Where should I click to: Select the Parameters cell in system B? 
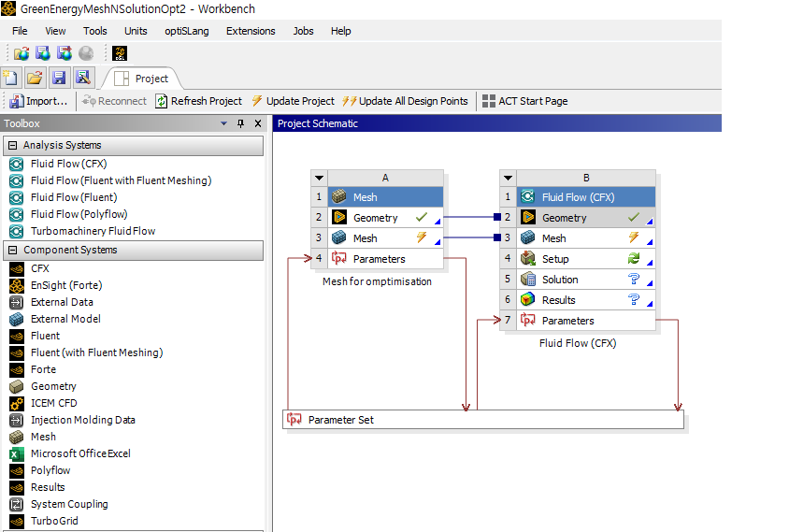click(x=586, y=321)
